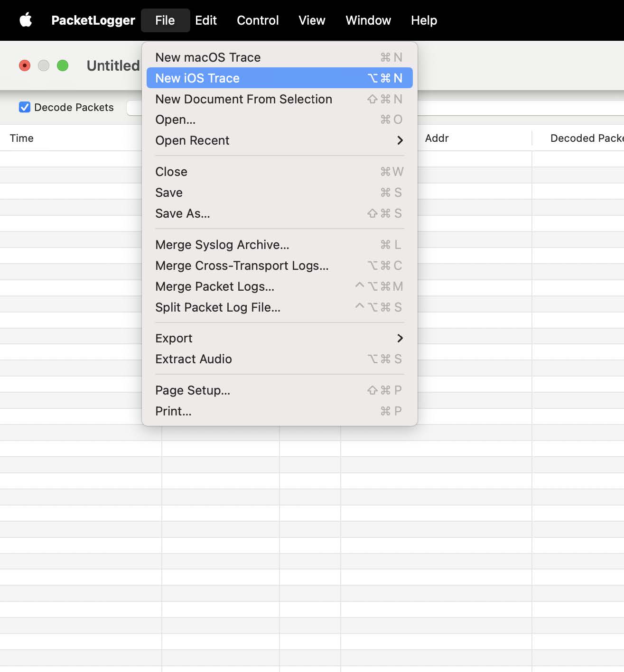Select New iOS Trace
This screenshot has height=672, width=624.
click(x=197, y=78)
